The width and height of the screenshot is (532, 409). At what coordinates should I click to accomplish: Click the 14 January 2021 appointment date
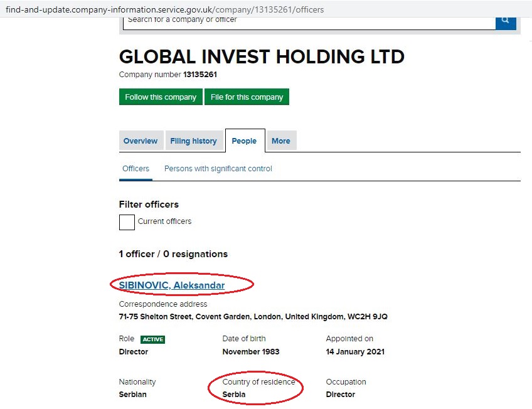[x=355, y=352]
